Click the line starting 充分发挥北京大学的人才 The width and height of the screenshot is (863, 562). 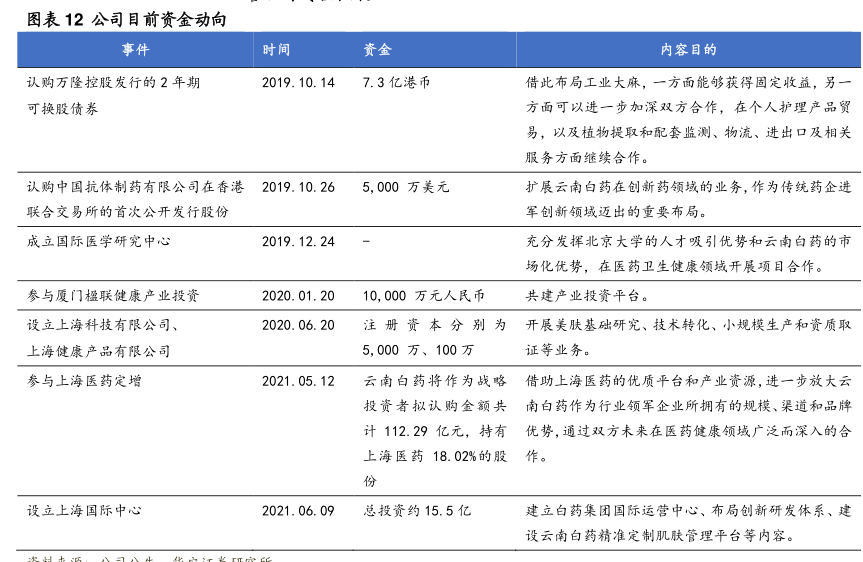point(689,242)
